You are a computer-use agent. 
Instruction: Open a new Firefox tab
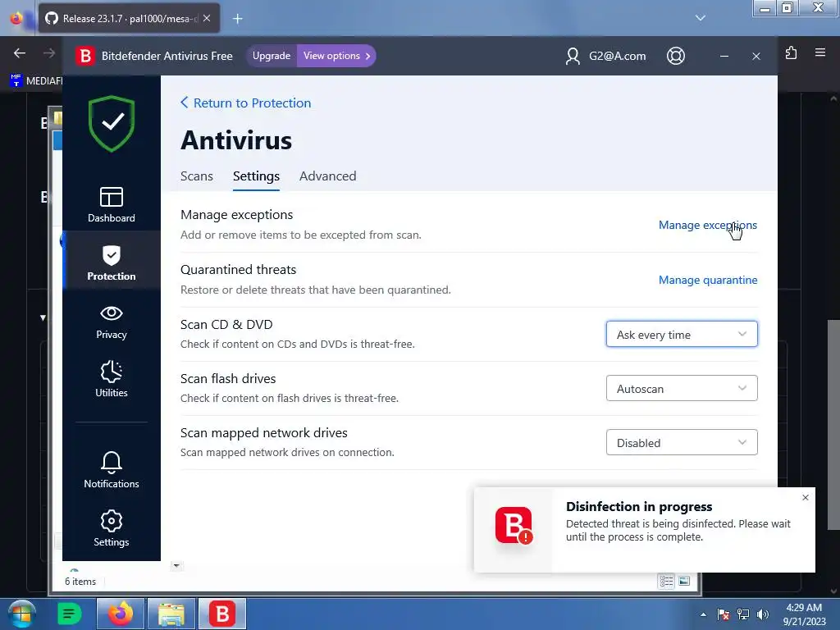click(x=238, y=19)
